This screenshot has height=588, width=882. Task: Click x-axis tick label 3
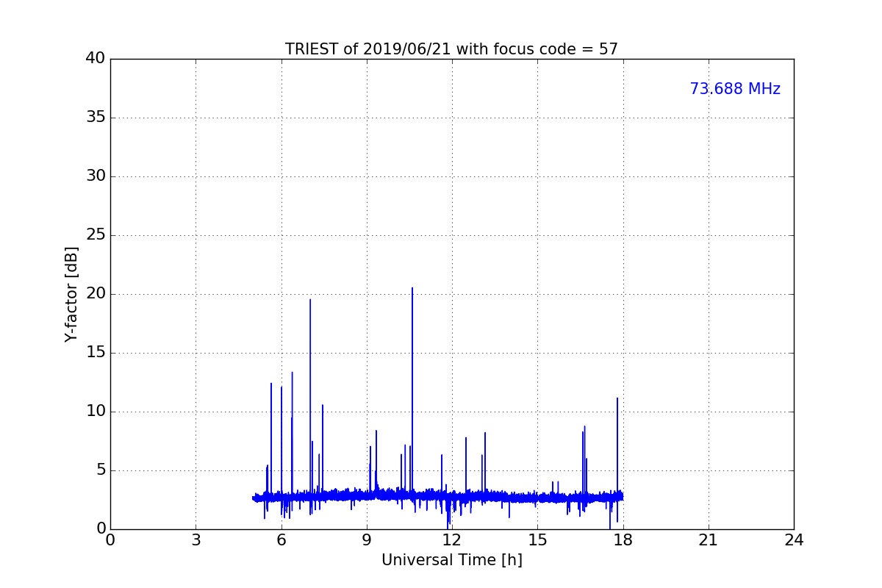[196, 540]
